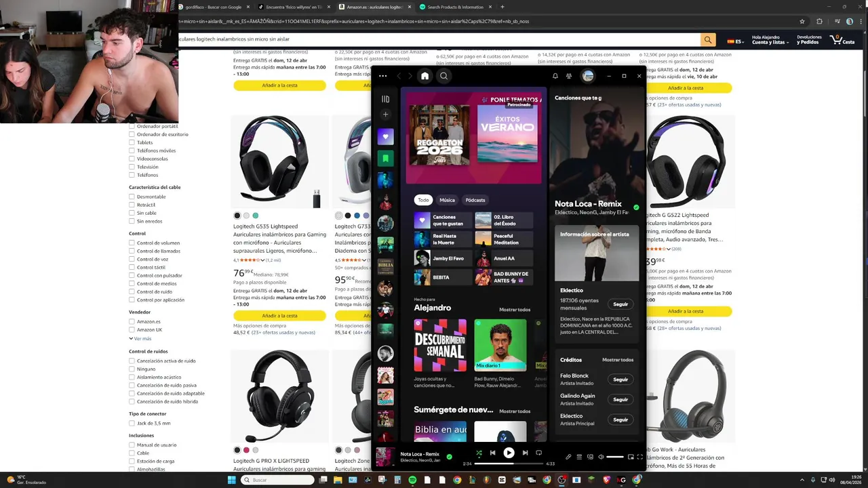The image size is (868, 488).
Task: Follow Eklectico in artist info card
Action: (x=620, y=304)
